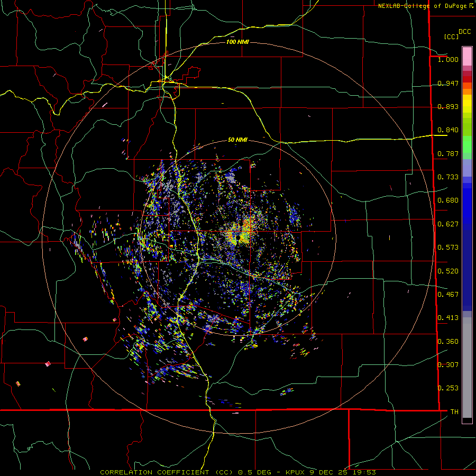476x476 pixels.
Task: Click the 0.573 legend value
Action: [x=448, y=248]
